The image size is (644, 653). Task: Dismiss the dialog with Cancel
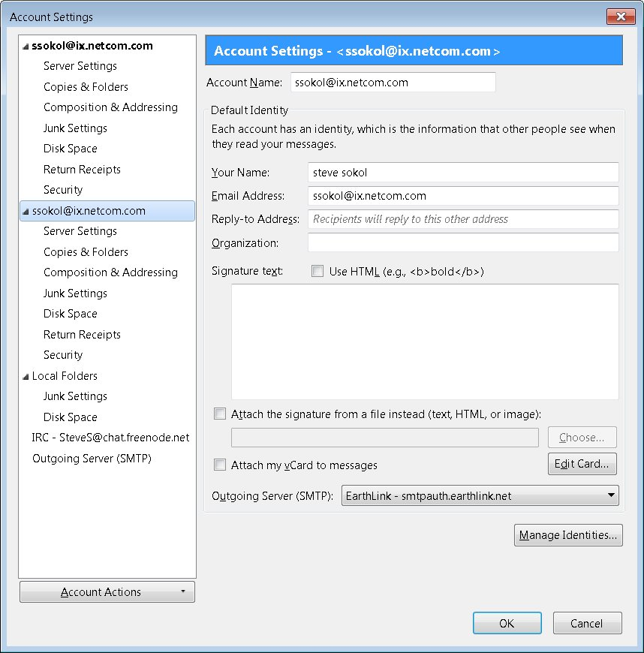coord(587,623)
